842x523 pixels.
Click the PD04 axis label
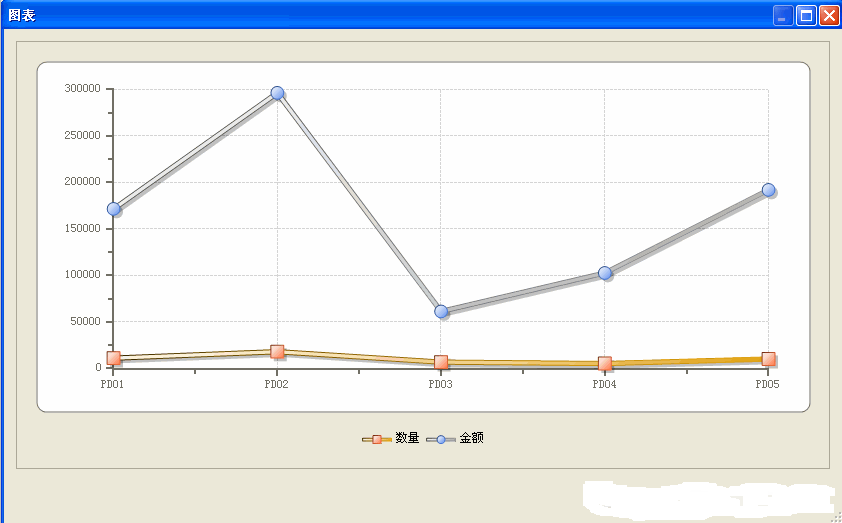pos(604,384)
